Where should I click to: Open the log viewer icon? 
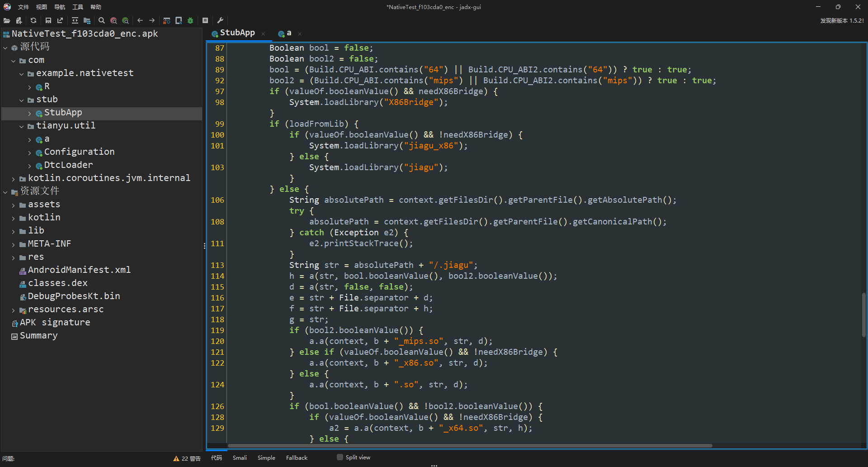[x=205, y=20]
